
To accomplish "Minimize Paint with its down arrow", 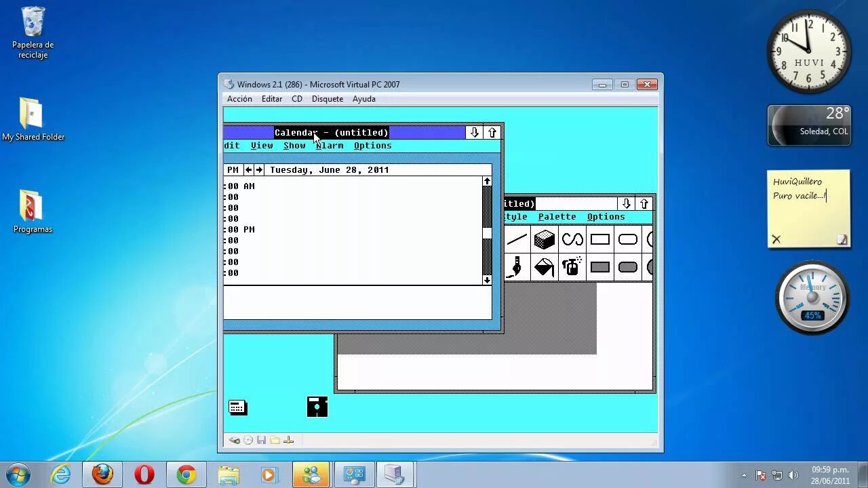I will (627, 204).
